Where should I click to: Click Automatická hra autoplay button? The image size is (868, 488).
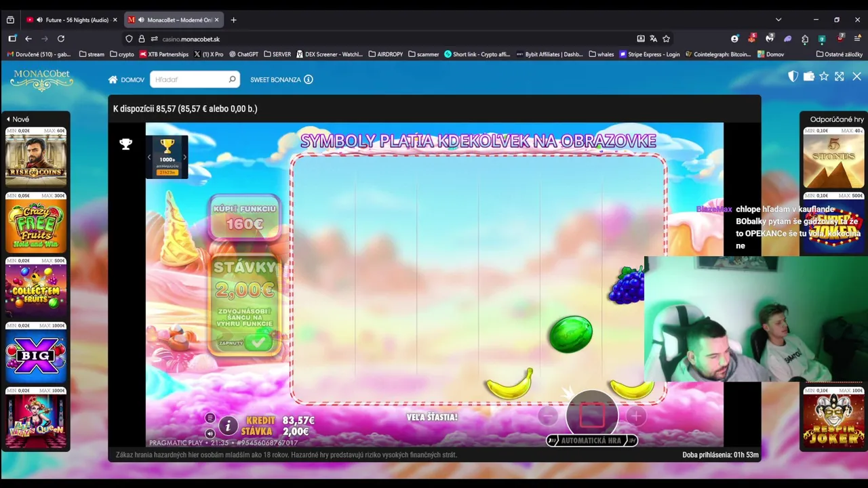(x=592, y=441)
